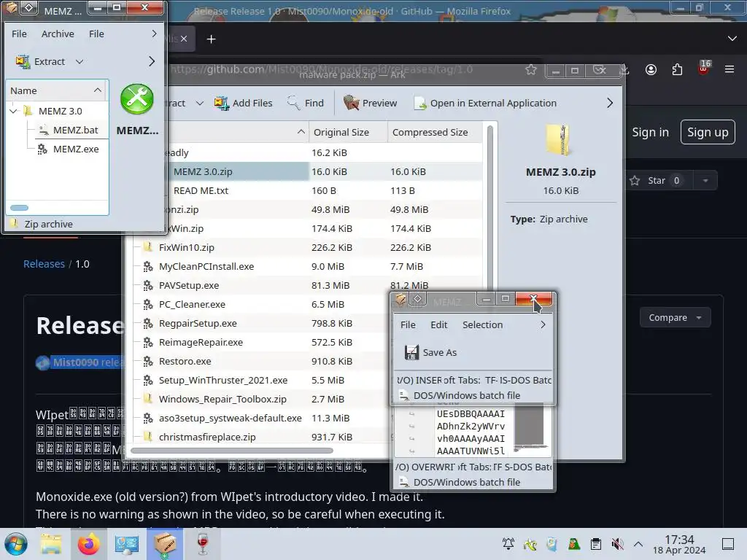The height and width of the screenshot is (560, 747).
Task: Open the Compare dropdown on release page
Action: pyautogui.click(x=675, y=318)
